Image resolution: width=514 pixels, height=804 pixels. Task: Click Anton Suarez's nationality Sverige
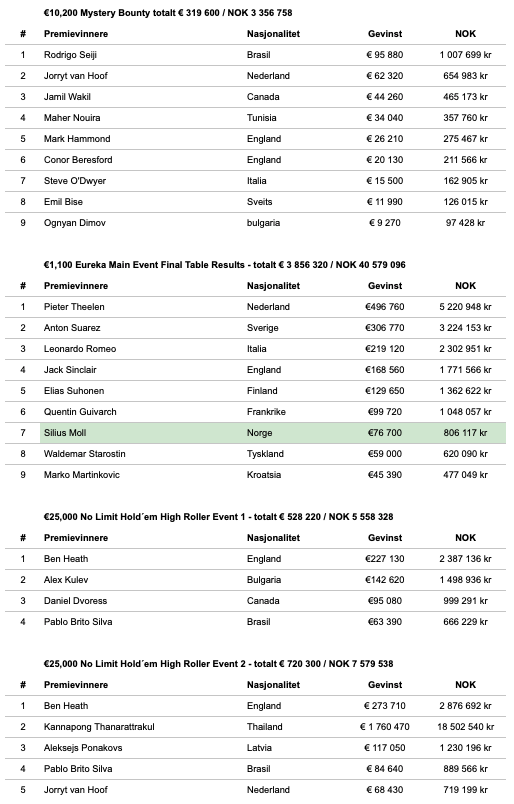point(262,328)
